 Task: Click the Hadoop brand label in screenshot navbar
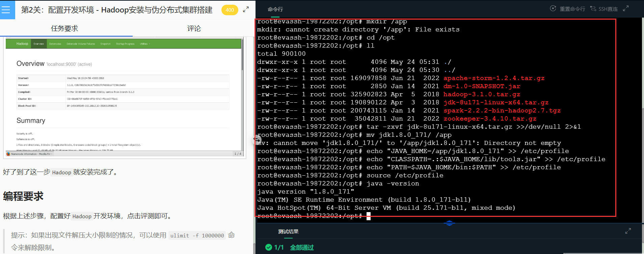pos(22,44)
